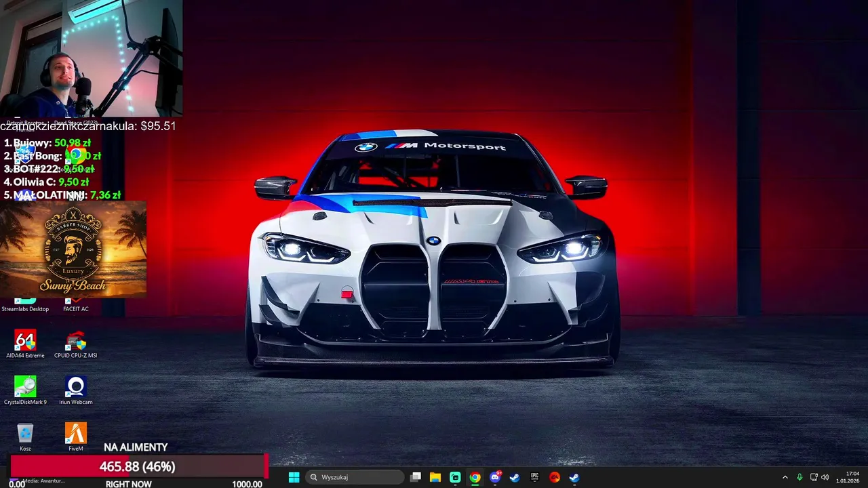Click the green microphone tray icon
The height and width of the screenshot is (488, 868).
tap(800, 477)
